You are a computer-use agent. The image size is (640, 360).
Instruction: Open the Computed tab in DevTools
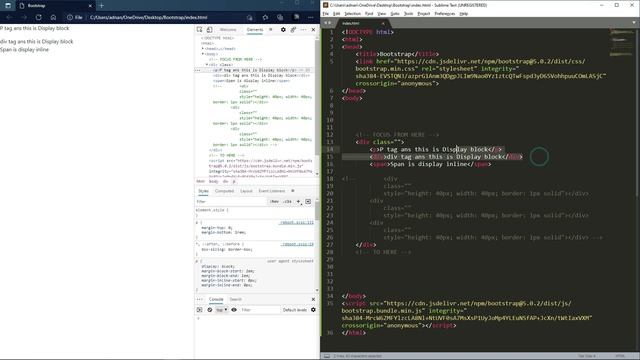(224, 191)
